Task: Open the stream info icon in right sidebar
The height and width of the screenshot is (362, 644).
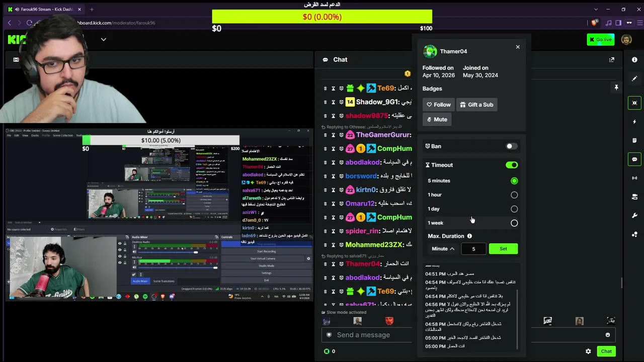Action: [x=634, y=60]
